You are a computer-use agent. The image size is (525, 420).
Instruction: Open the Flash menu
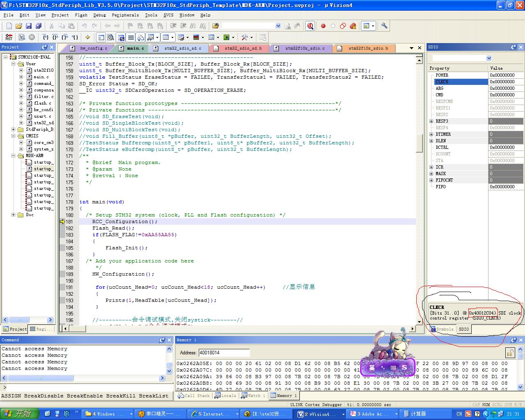point(81,15)
